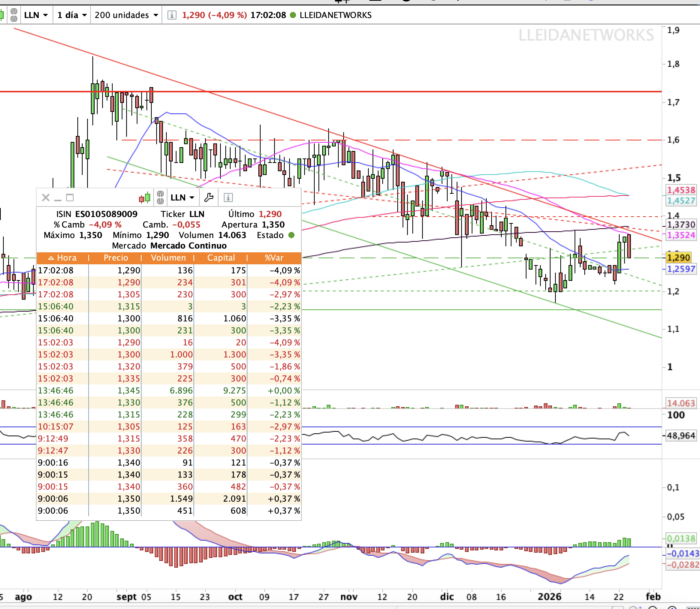This screenshot has width=700, height=609.
Task: Click candlestick icon at main toolbar left edge
Action: [2, 15]
